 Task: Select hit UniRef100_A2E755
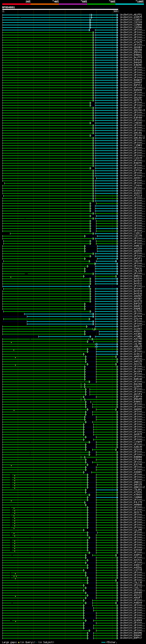[131, 339]
